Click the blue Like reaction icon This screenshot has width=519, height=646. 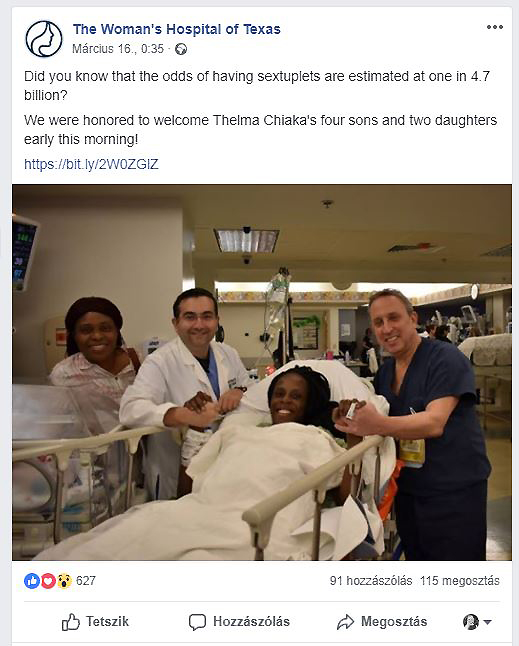click(32, 581)
